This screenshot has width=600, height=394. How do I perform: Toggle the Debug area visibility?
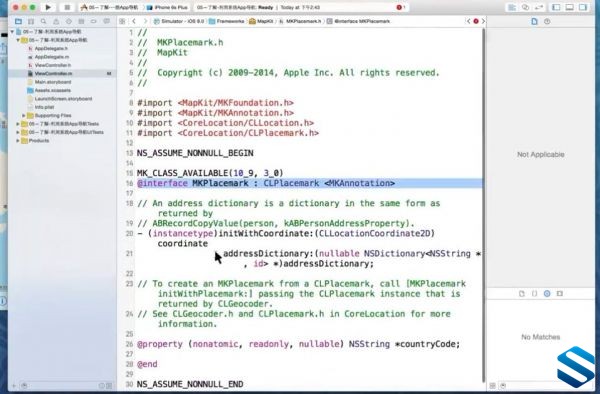point(570,7)
